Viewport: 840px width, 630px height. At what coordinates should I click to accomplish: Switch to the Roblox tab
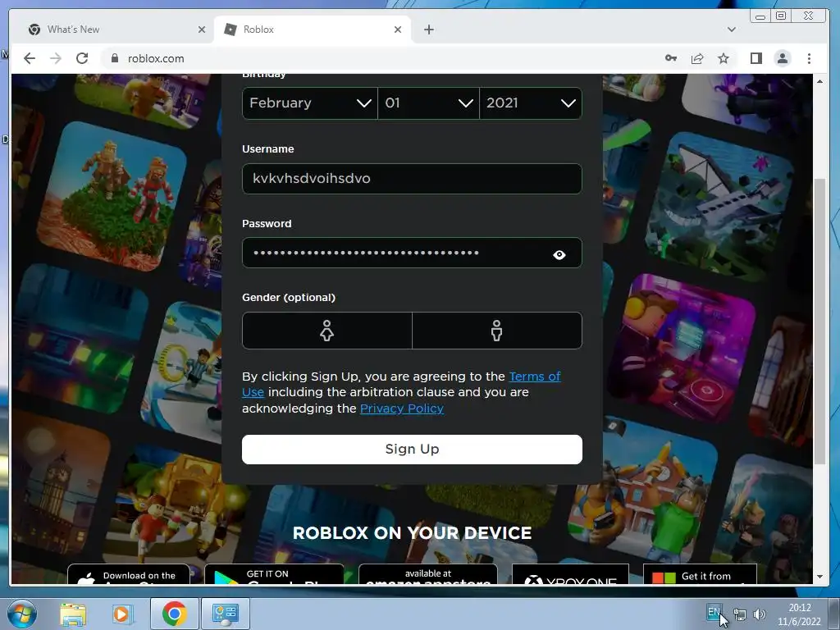313,30
